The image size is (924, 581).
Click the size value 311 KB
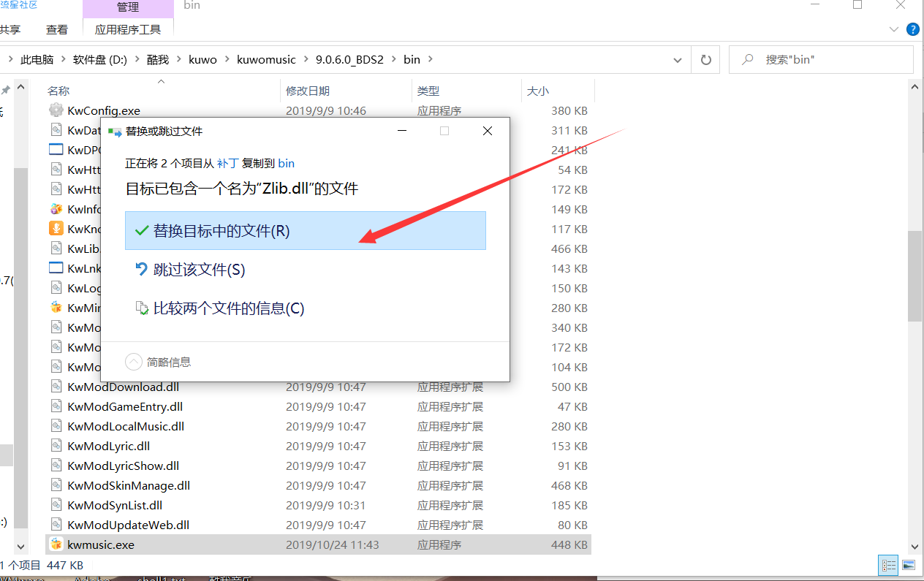coord(569,130)
